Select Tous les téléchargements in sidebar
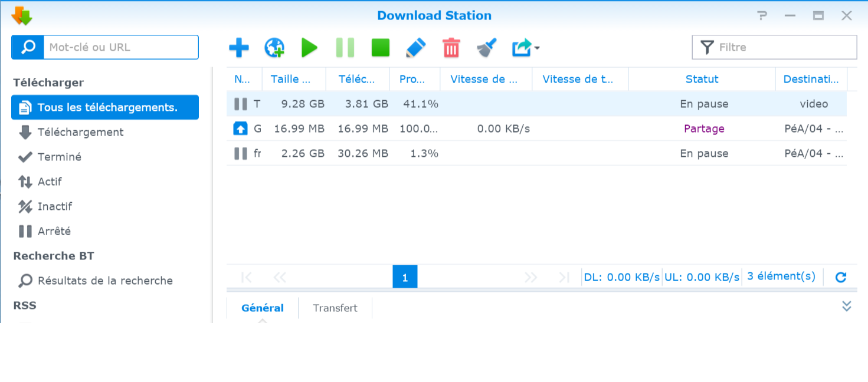This screenshot has height=382, width=868. pos(105,107)
